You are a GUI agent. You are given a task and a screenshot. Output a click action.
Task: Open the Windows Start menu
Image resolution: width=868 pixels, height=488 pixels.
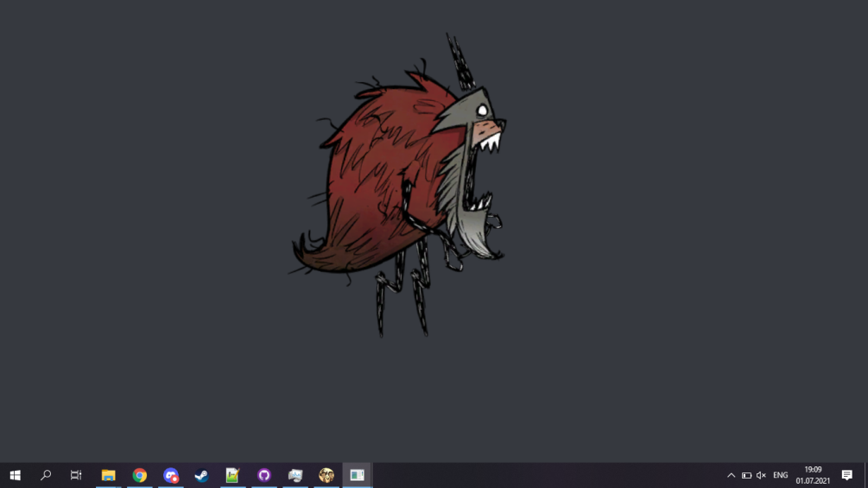(15, 475)
